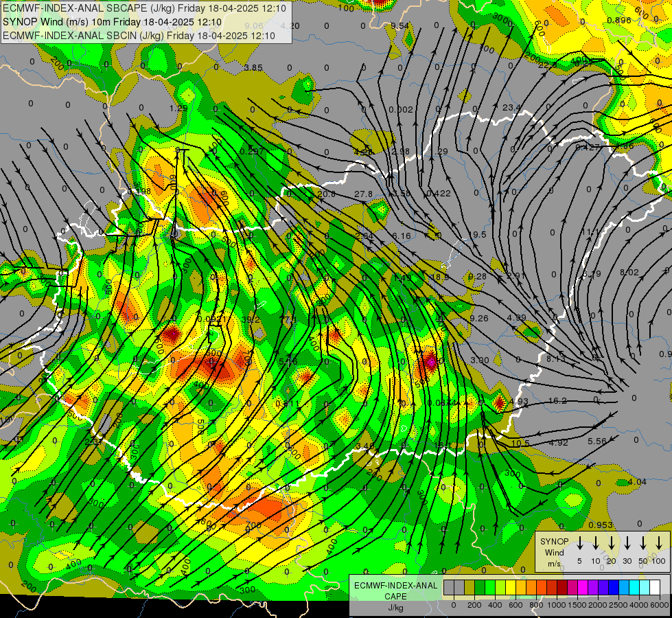Click the 10.5 value on the map
672x618 pixels.
[521, 443]
